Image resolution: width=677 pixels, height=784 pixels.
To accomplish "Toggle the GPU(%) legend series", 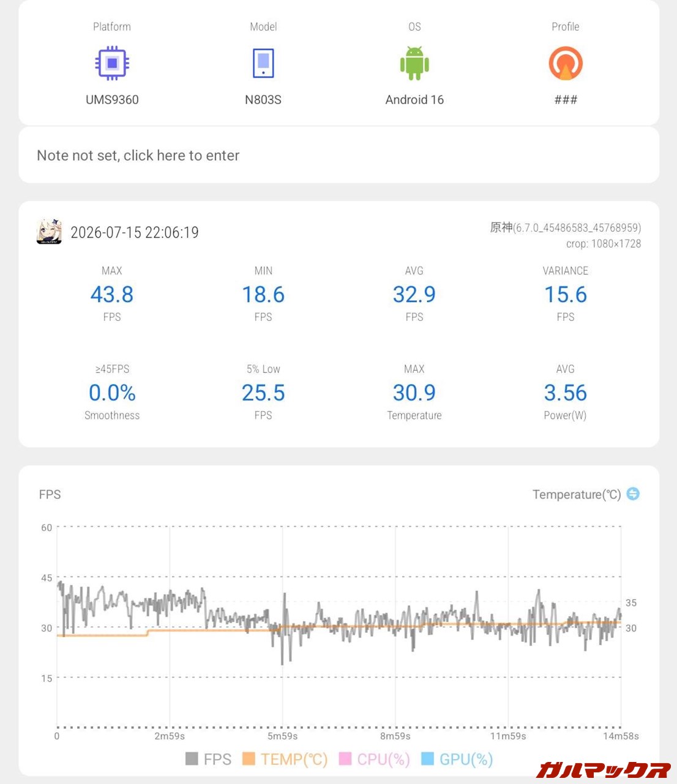I will pyautogui.click(x=457, y=759).
